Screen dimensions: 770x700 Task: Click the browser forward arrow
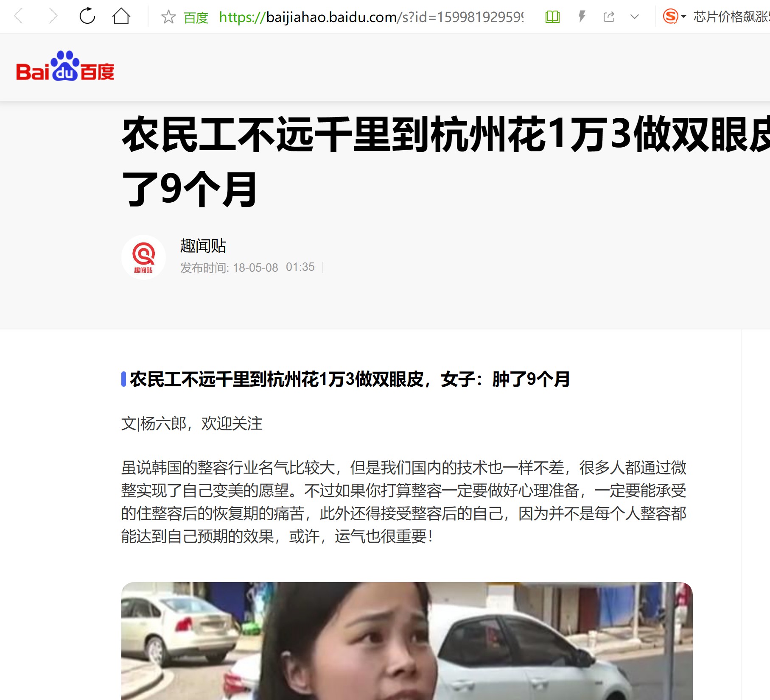pyautogui.click(x=53, y=17)
